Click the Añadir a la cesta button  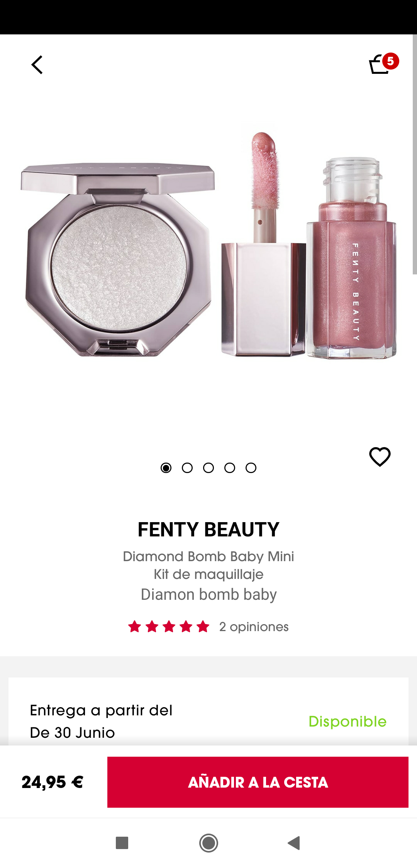(x=258, y=782)
